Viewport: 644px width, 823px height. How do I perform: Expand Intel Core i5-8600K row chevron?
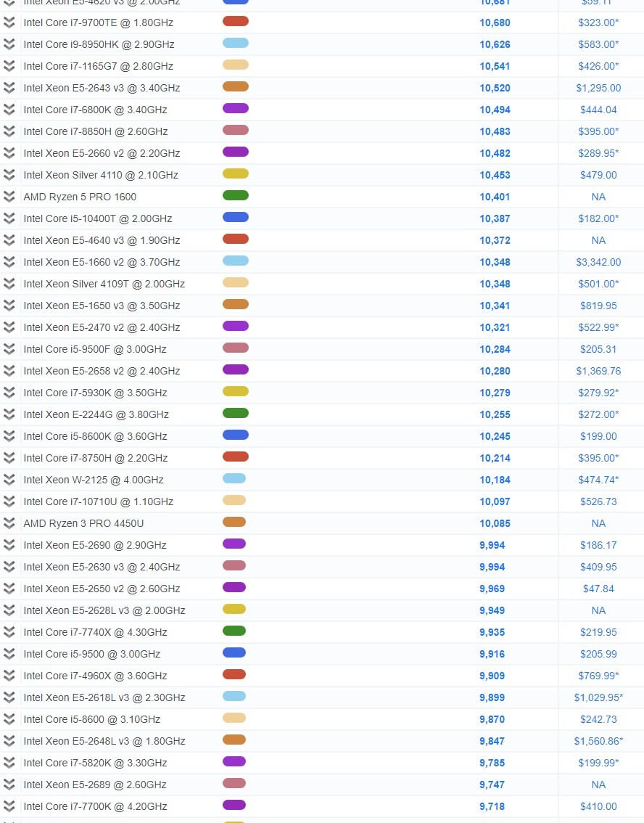tap(9, 436)
